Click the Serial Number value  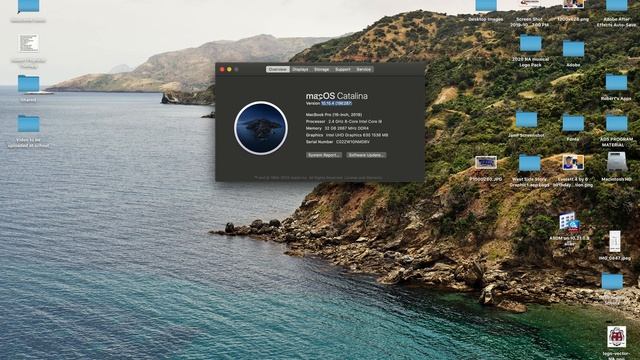coord(353,142)
